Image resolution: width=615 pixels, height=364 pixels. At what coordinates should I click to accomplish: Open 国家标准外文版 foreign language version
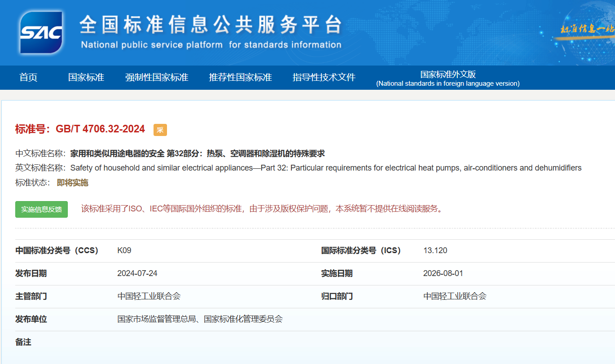(448, 79)
